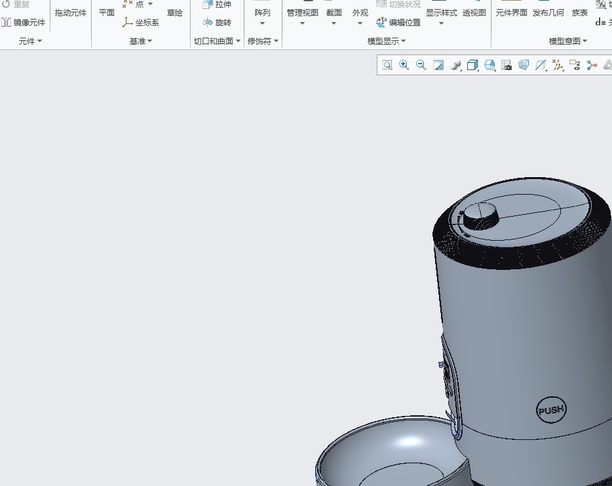Screen dimensions: 612x486
Task: Select the 拉伸 extrude tool
Action: (216, 5)
